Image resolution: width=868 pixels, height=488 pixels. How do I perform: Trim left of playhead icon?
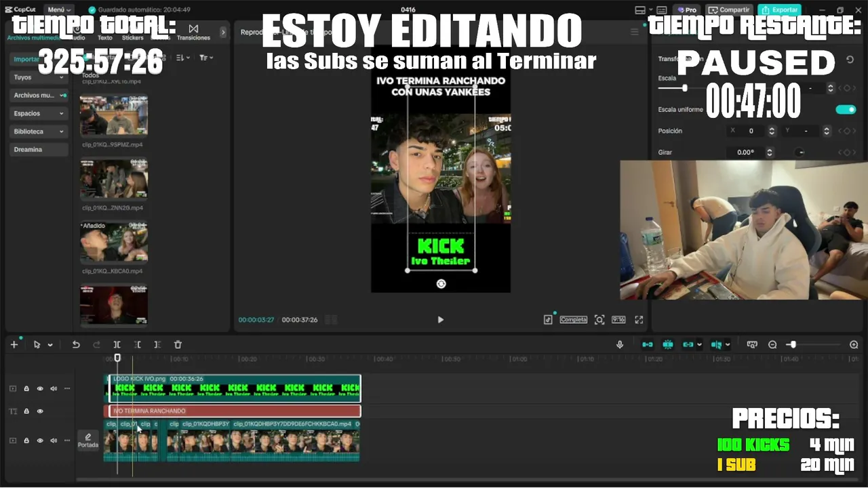[137, 344]
